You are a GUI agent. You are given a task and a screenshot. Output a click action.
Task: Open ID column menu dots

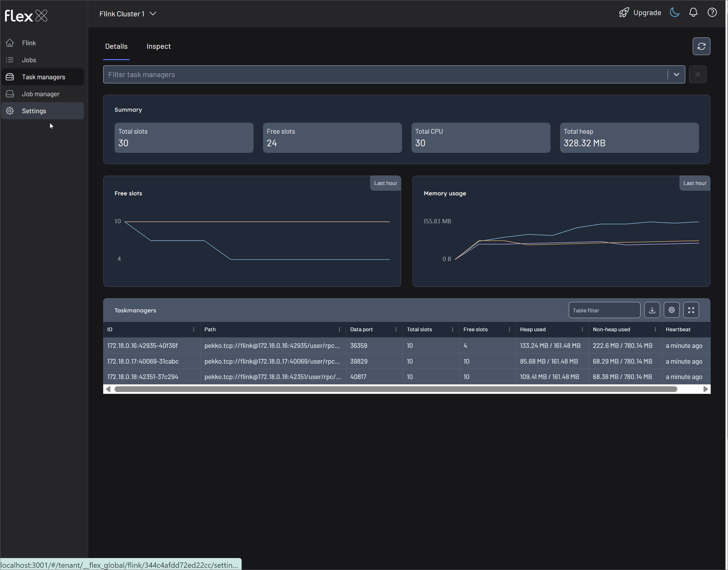point(193,330)
